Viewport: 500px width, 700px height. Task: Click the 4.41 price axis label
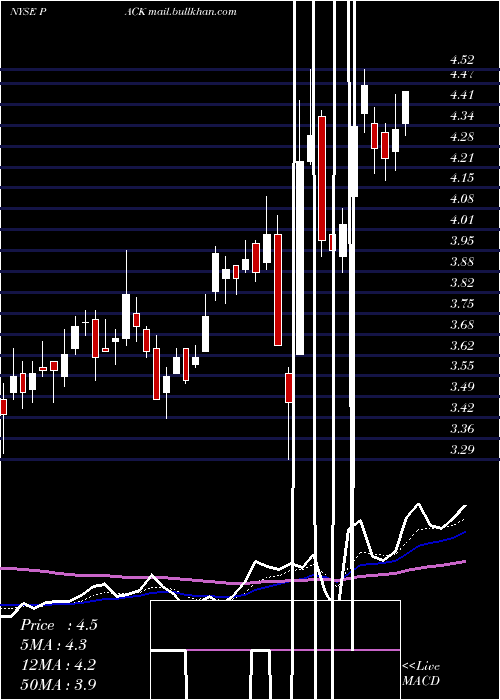tap(462, 95)
